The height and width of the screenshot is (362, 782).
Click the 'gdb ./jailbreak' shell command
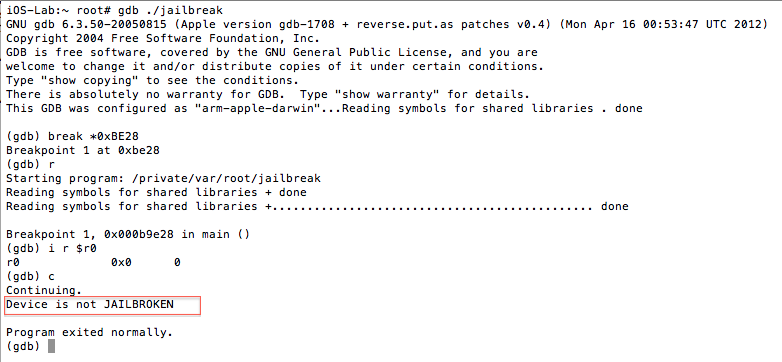[170, 10]
